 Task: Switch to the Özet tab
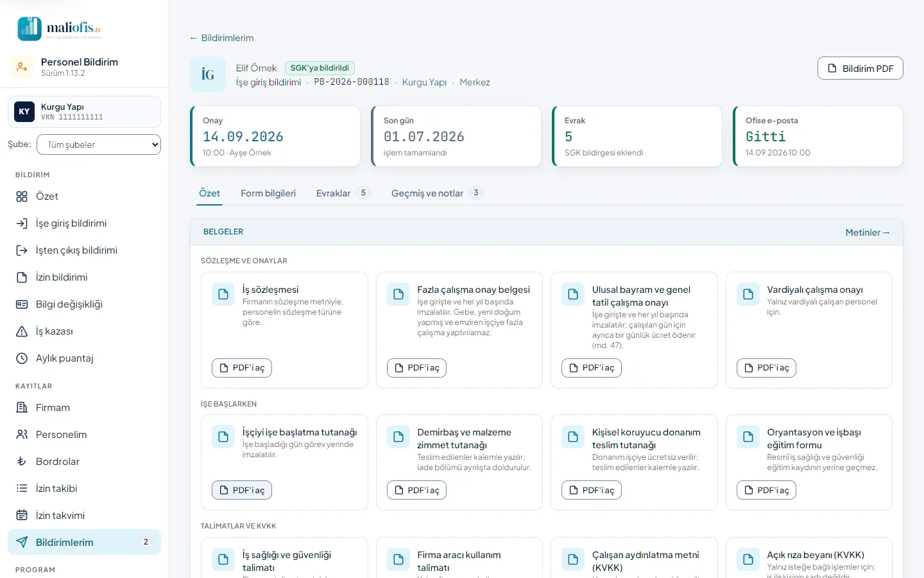209,193
